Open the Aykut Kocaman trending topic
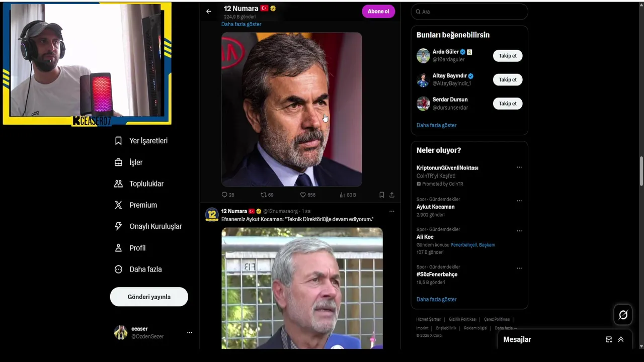644x362 pixels. point(435,207)
